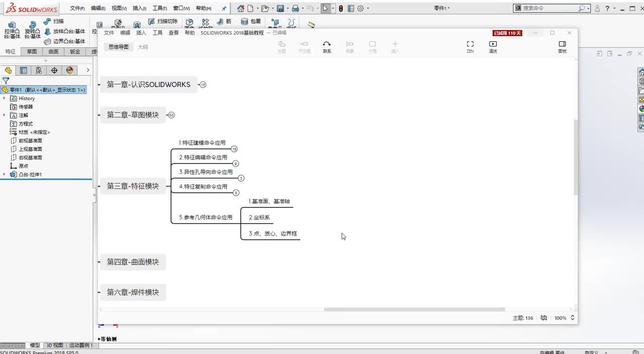
Task: Expand the 凸台-拉伸1 feature node
Action: pyautogui.click(x=4, y=174)
